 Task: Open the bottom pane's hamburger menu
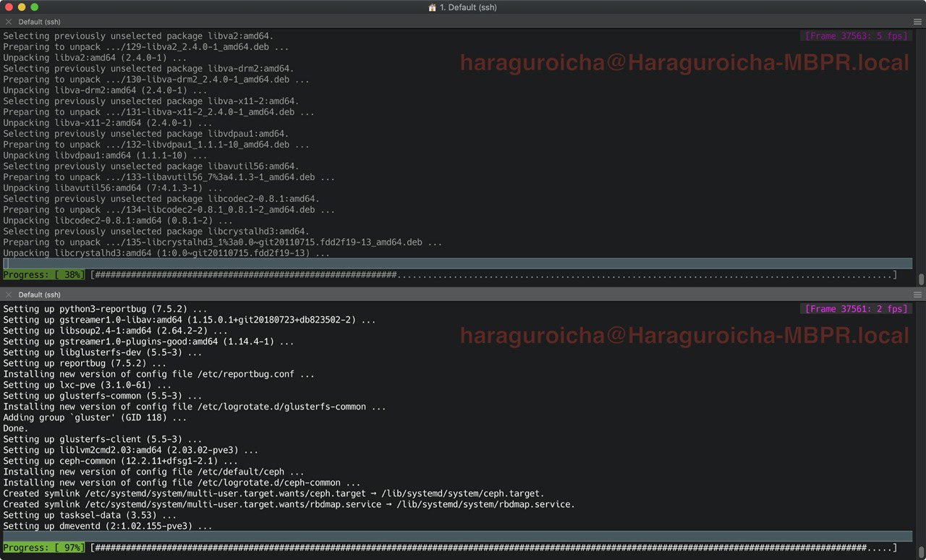(x=917, y=295)
